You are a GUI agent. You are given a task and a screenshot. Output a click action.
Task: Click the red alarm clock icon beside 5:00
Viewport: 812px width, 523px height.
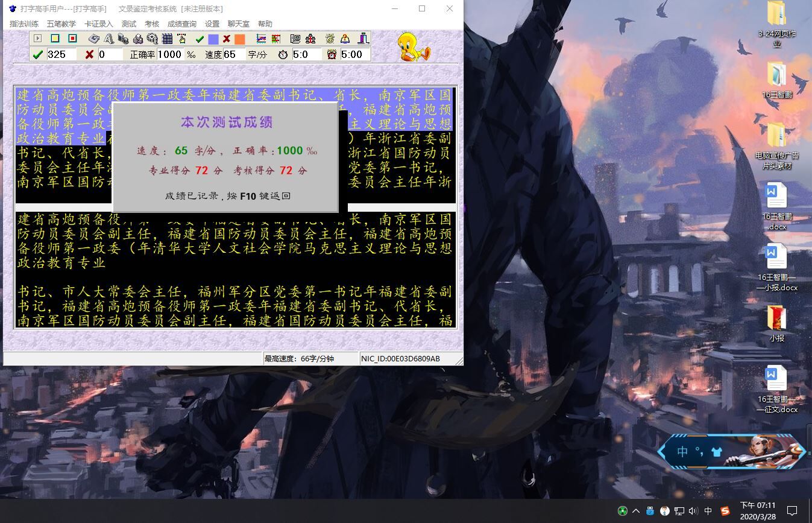click(332, 54)
